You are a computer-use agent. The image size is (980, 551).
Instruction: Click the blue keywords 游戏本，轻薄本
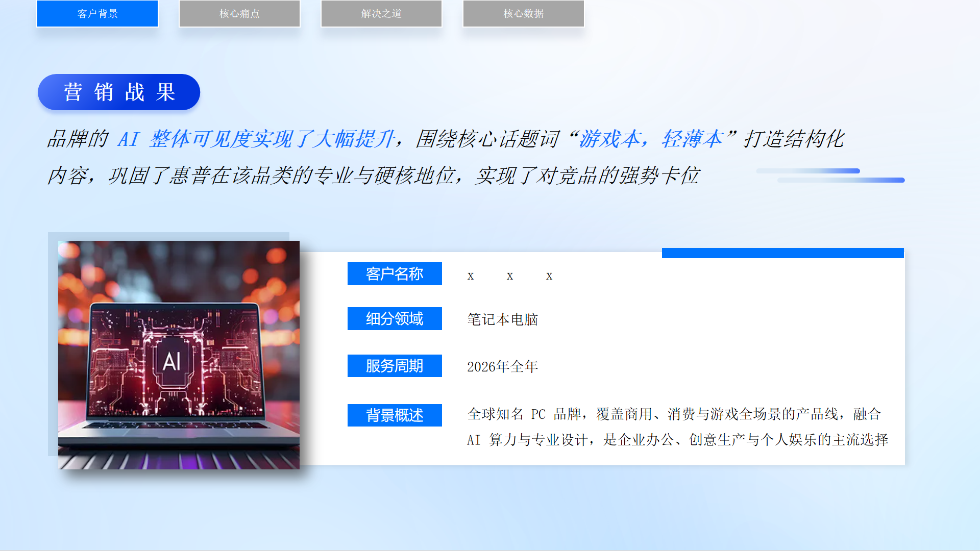(651, 139)
